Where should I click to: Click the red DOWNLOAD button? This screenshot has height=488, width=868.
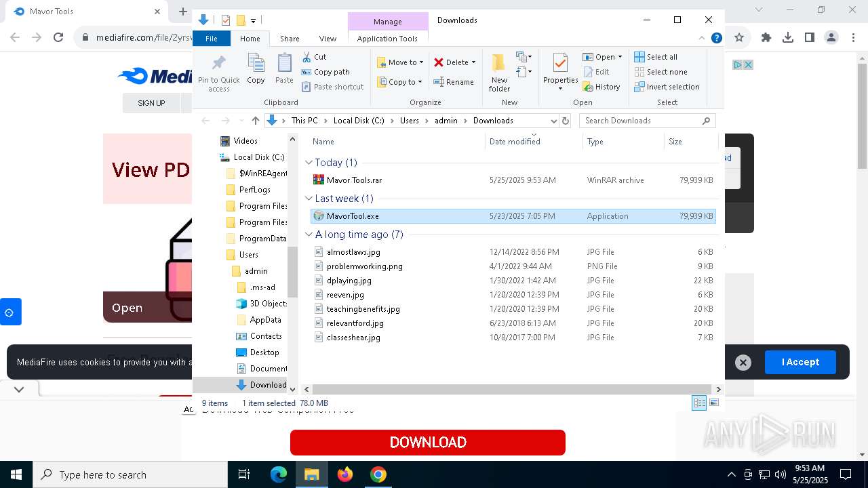click(428, 443)
